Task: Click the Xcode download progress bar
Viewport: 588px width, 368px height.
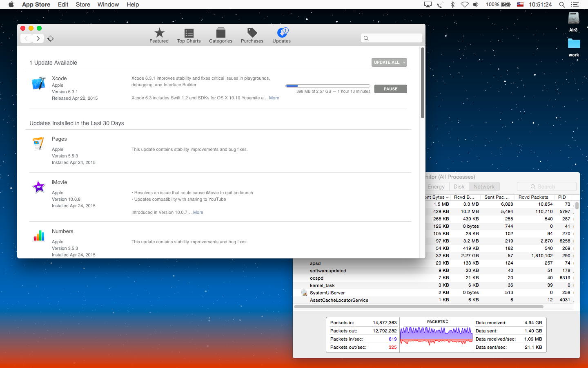Action: click(327, 86)
